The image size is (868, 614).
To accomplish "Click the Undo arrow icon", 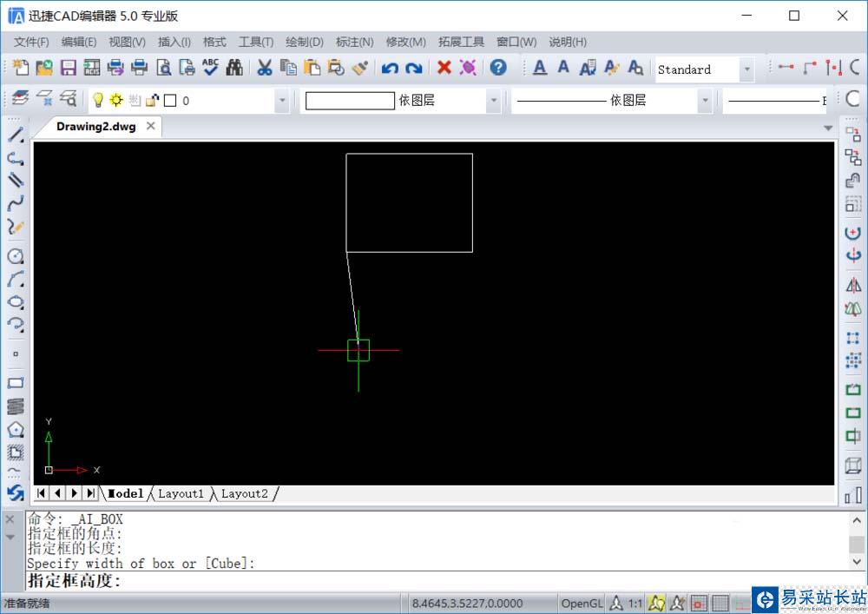I will point(390,68).
